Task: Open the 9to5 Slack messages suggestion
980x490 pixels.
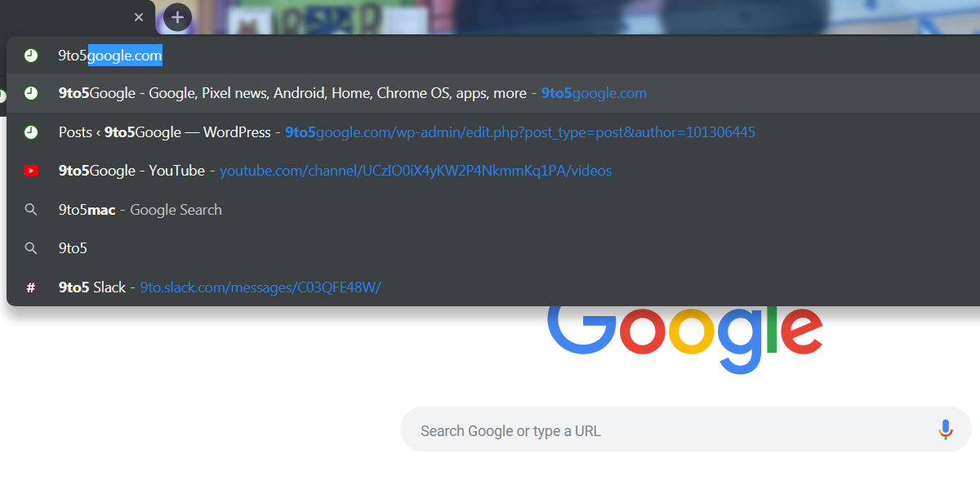Action: pos(493,287)
